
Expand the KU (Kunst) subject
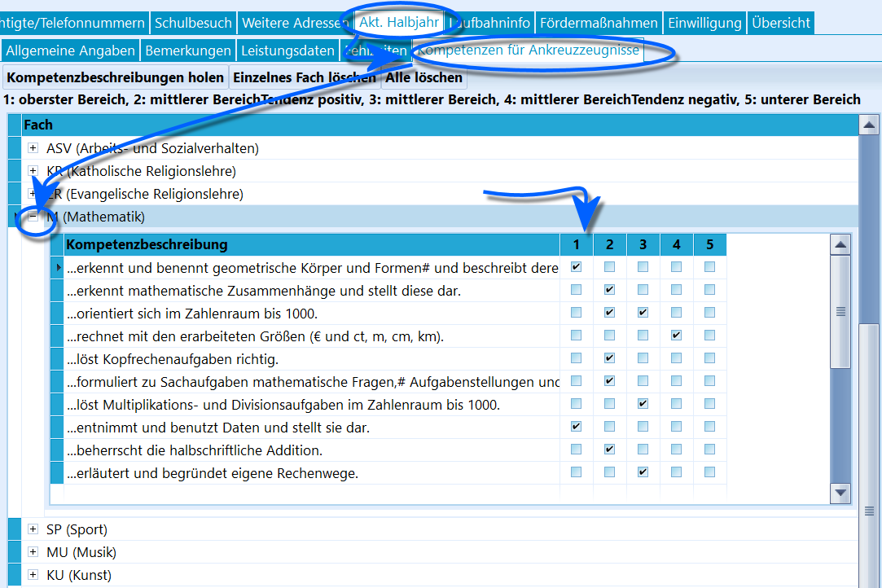click(x=33, y=574)
